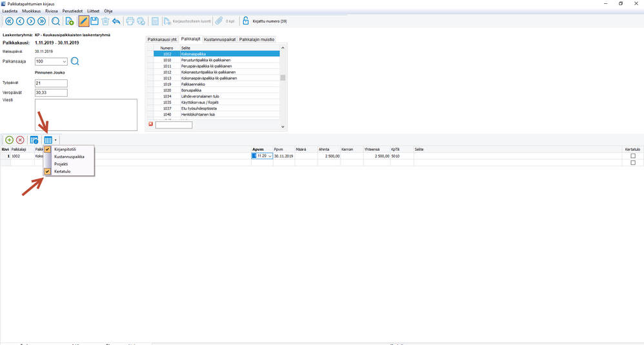Save with the floppy disk icon
644x345 pixels.
click(x=94, y=21)
